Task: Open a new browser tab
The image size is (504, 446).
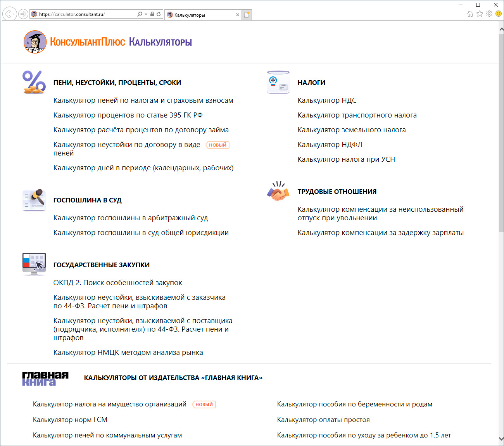Action: [247, 15]
